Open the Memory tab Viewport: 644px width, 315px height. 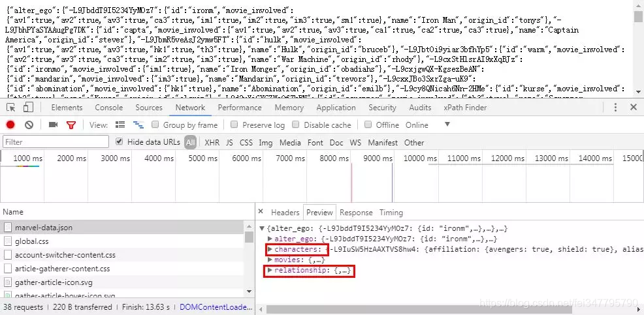[289, 108]
